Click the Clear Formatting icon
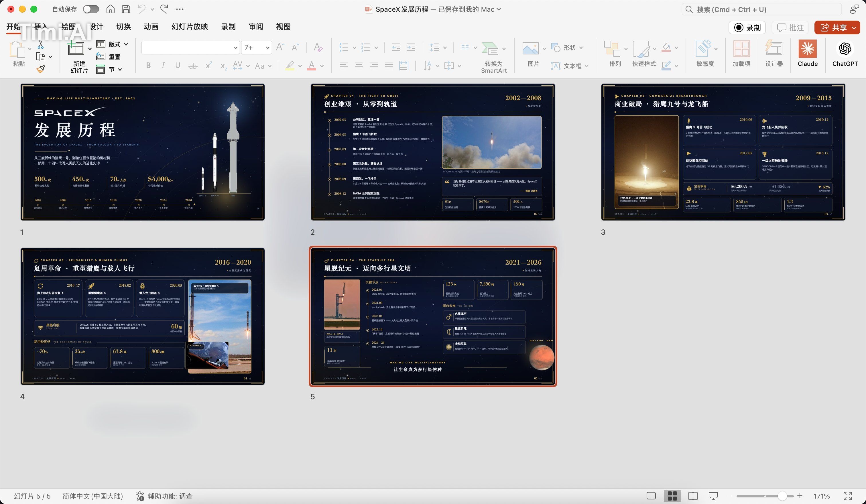The width and height of the screenshot is (866, 504). 318,47
